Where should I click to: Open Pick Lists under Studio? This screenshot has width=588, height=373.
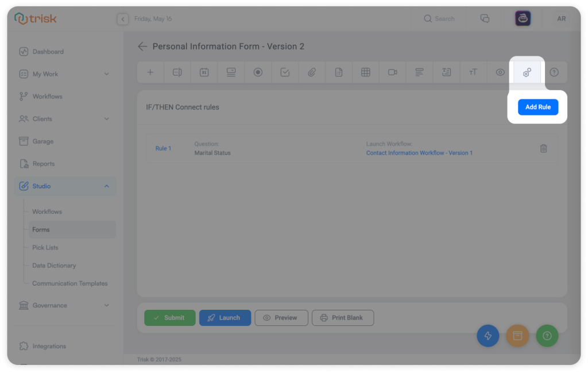tap(72, 248)
